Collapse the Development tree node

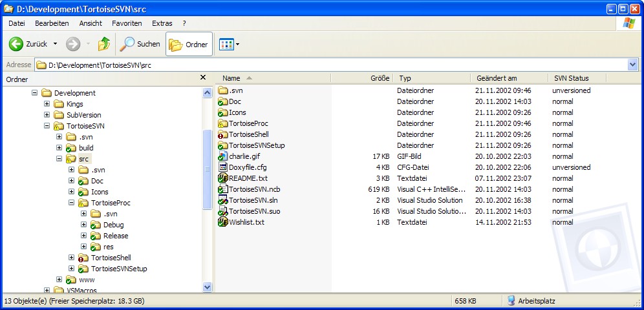[34, 93]
